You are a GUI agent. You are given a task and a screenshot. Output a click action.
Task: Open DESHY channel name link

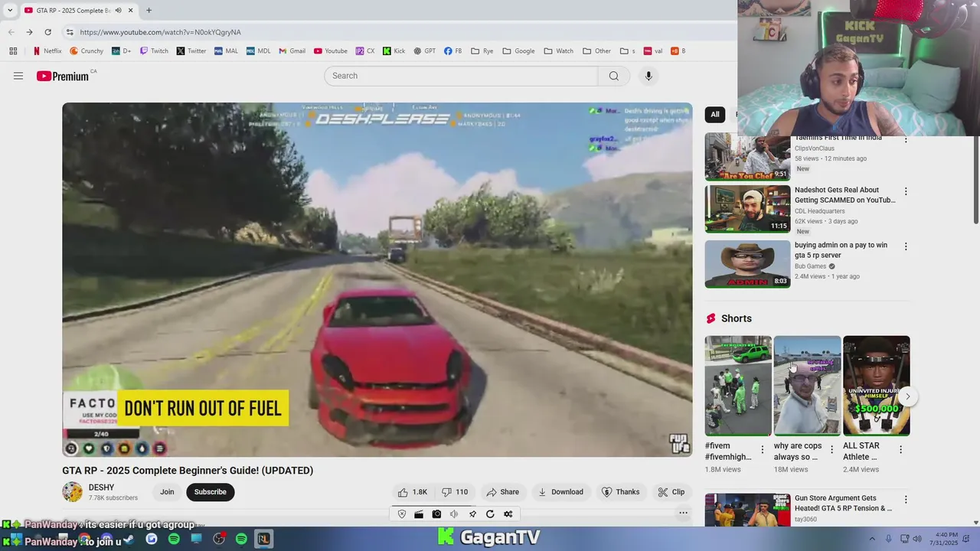click(x=101, y=487)
